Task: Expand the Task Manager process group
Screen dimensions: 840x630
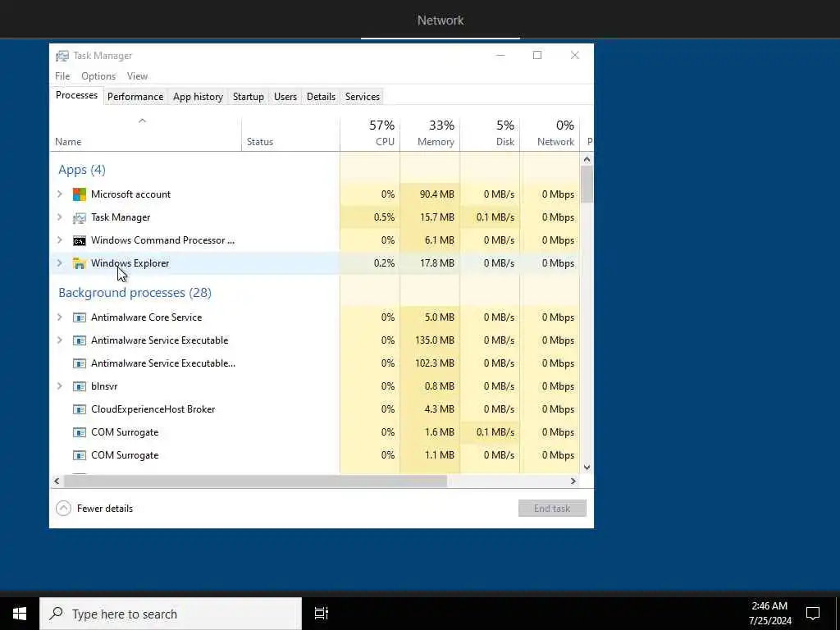Action: tap(59, 217)
